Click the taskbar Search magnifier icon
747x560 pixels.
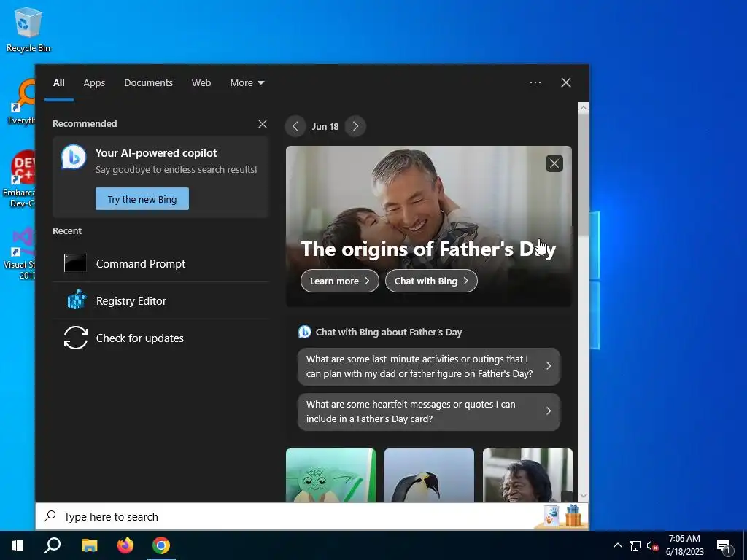pyautogui.click(x=53, y=545)
